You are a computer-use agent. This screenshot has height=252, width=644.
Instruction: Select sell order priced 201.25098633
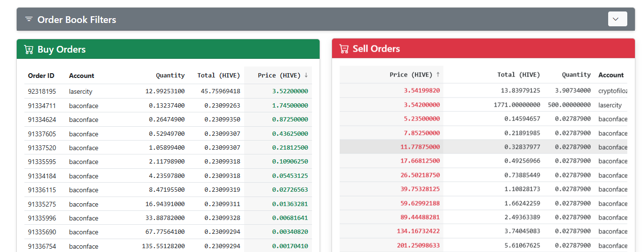tap(483, 245)
